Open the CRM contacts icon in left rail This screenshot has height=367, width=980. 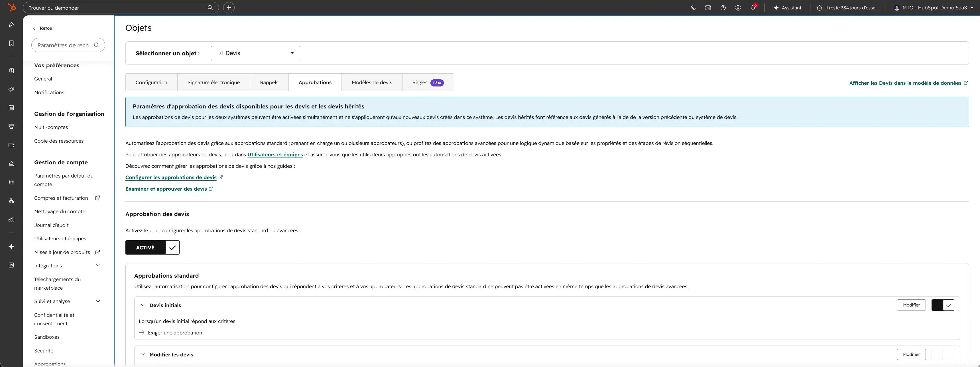(x=11, y=71)
